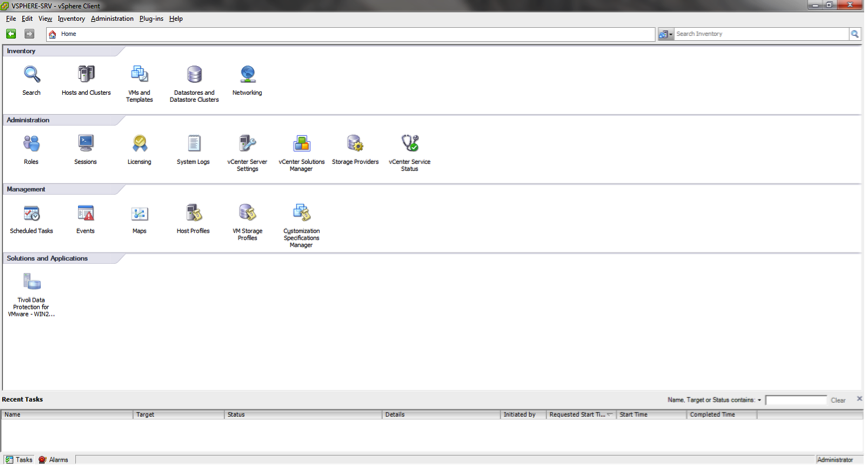Open the Administration menu
This screenshot has height=465, width=865.
tap(112, 19)
